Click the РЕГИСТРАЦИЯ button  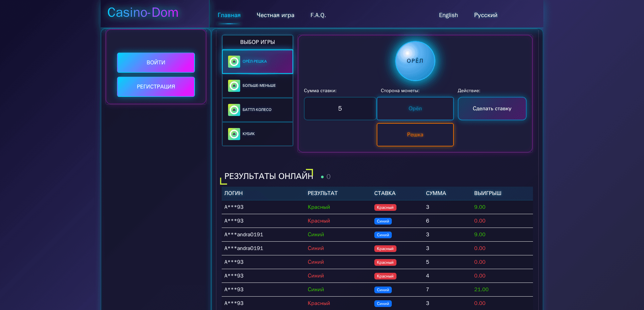[156, 87]
